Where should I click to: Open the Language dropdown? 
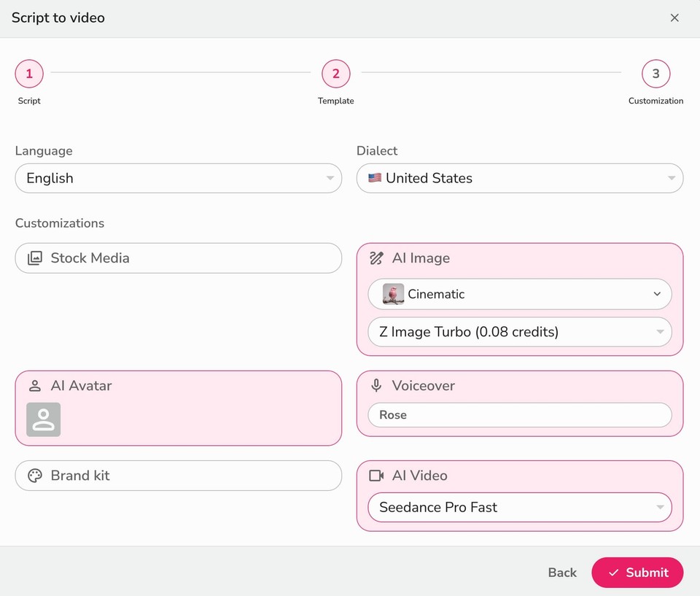pos(178,177)
